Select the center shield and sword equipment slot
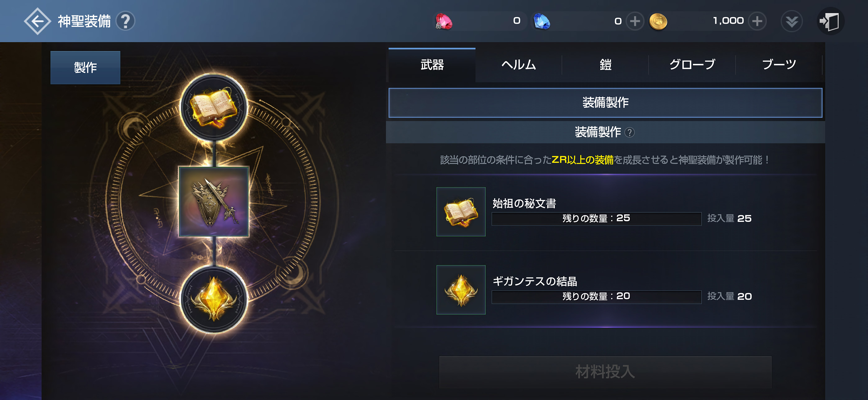 click(x=214, y=201)
